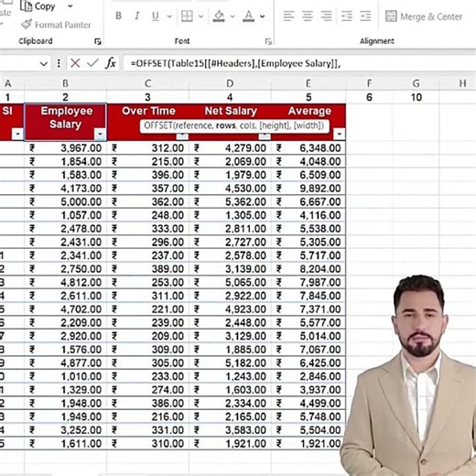Center align text
476x476 pixels.
click(x=308, y=16)
